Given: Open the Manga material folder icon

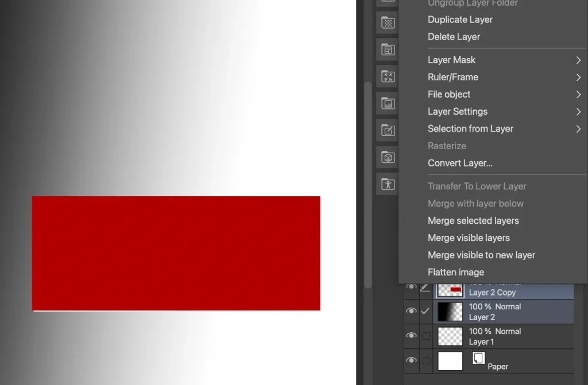Looking at the screenshot, I should click(x=388, y=50).
